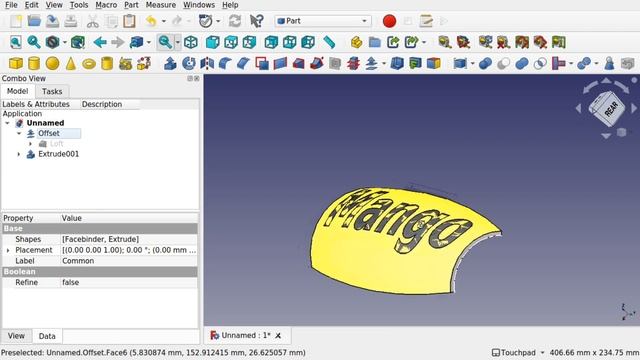640x360 pixels.
Task: Create a Part cube primitive
Action: [x=16, y=63]
